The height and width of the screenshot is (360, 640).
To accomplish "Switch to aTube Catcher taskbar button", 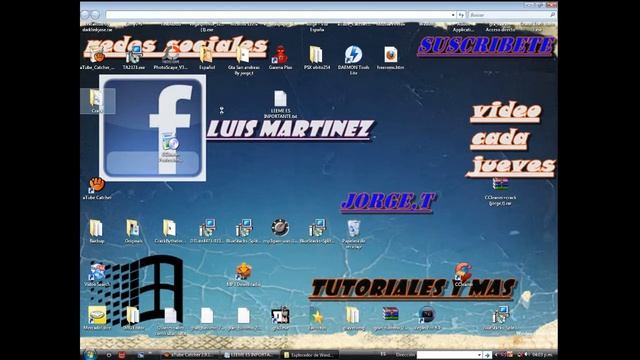I will tap(190, 355).
